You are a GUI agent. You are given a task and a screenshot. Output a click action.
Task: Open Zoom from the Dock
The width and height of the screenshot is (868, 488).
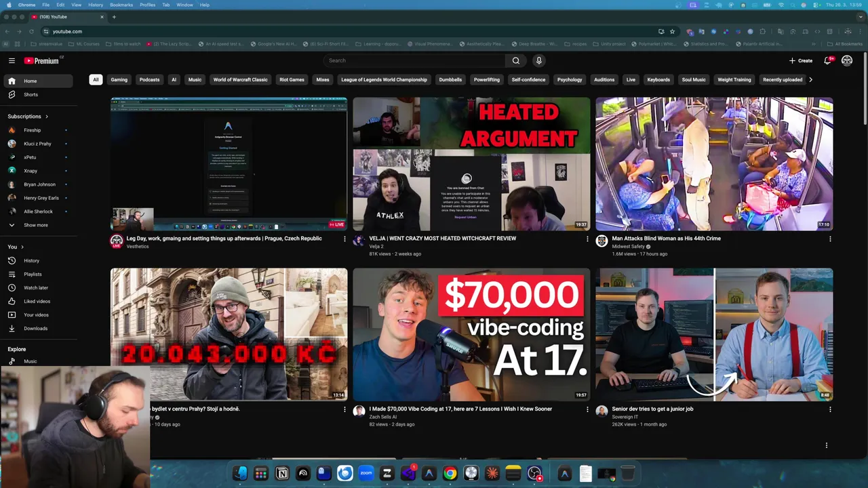(x=366, y=473)
